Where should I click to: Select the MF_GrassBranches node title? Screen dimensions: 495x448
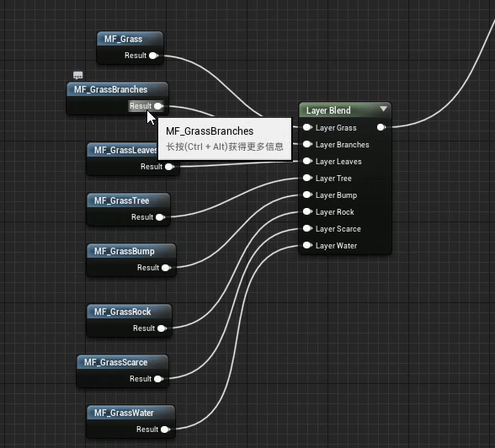[x=111, y=89]
